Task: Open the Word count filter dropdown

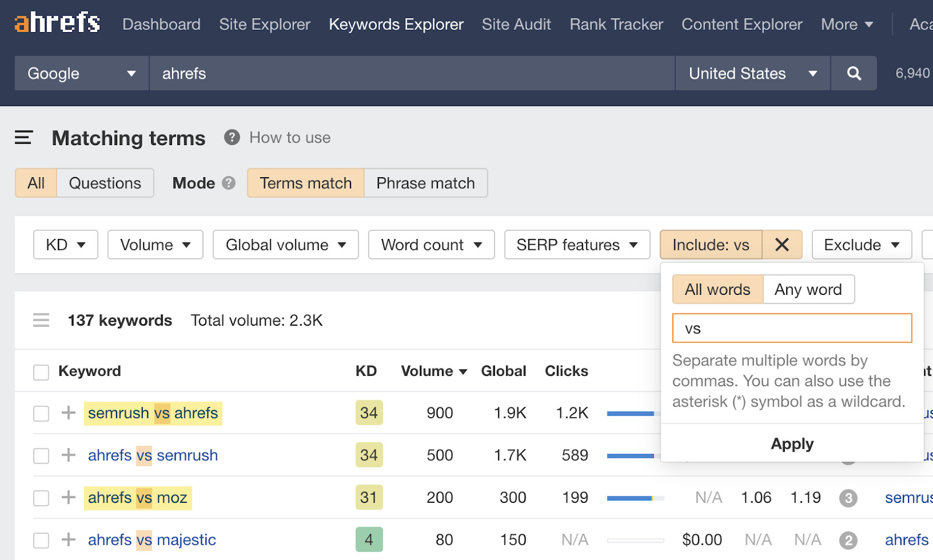Action: (431, 245)
